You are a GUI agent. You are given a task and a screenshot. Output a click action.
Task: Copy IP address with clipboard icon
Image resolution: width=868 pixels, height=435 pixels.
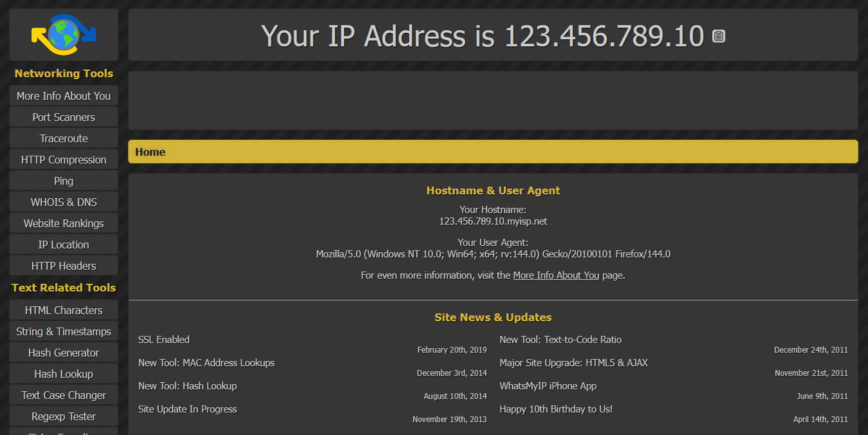click(719, 37)
